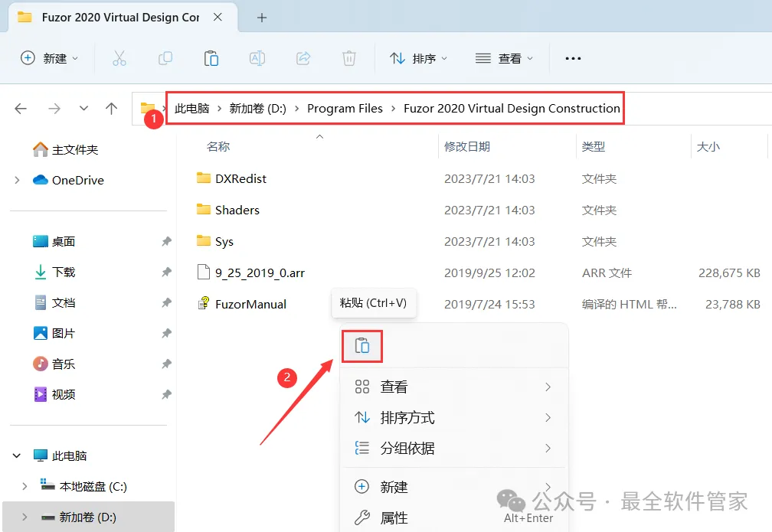Image resolution: width=772 pixels, height=532 pixels.
Task: Open the 排序 sort dropdown
Action: coord(418,59)
